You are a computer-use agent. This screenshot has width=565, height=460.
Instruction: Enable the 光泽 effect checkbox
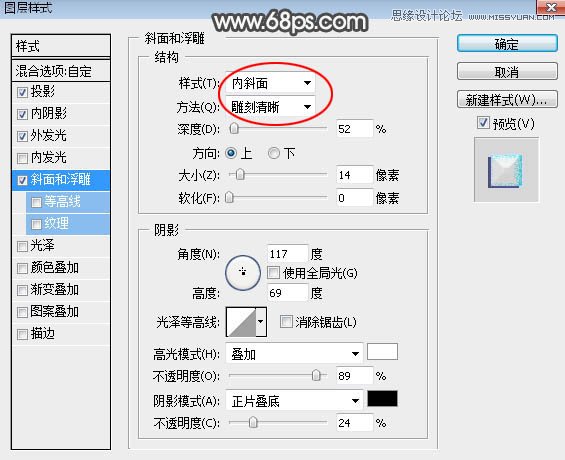tap(22, 246)
